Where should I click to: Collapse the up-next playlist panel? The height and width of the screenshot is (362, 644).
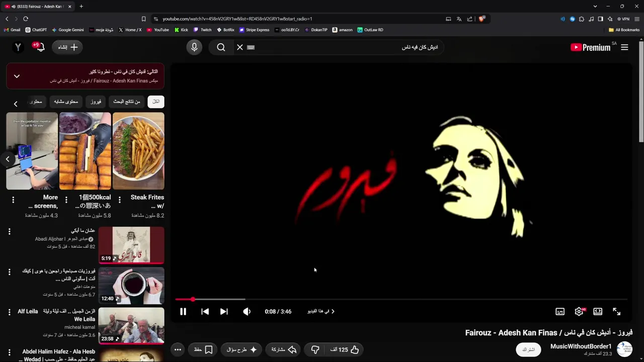pos(17,76)
